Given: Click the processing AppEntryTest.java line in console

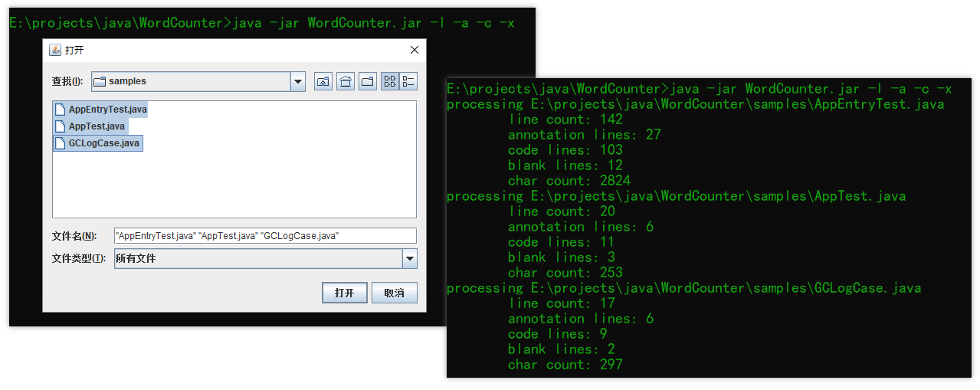Looking at the screenshot, I should (x=696, y=104).
